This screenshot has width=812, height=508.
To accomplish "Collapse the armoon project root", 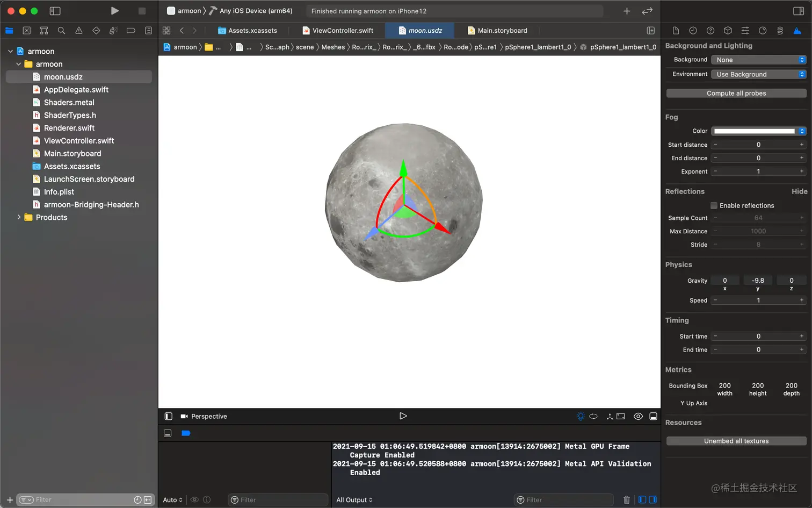I will point(10,51).
